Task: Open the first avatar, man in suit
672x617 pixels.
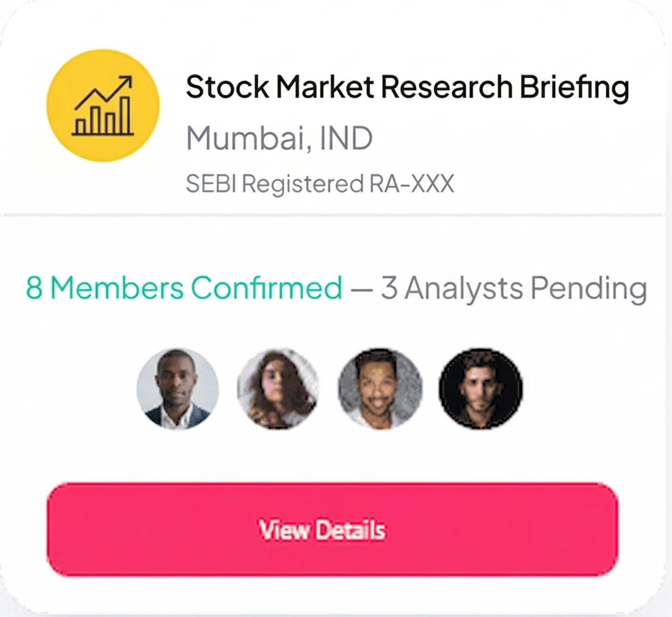Action: click(x=178, y=388)
